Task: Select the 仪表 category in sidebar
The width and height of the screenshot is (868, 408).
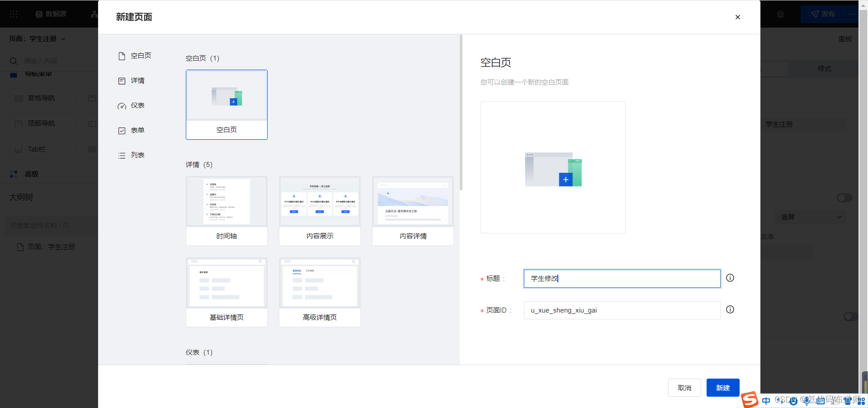Action: 132,105
